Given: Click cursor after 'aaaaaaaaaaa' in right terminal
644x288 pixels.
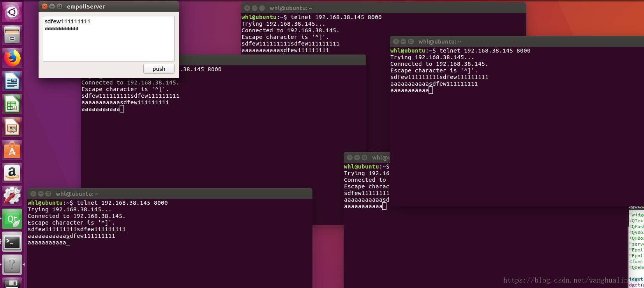Looking at the screenshot, I should tap(431, 90).
